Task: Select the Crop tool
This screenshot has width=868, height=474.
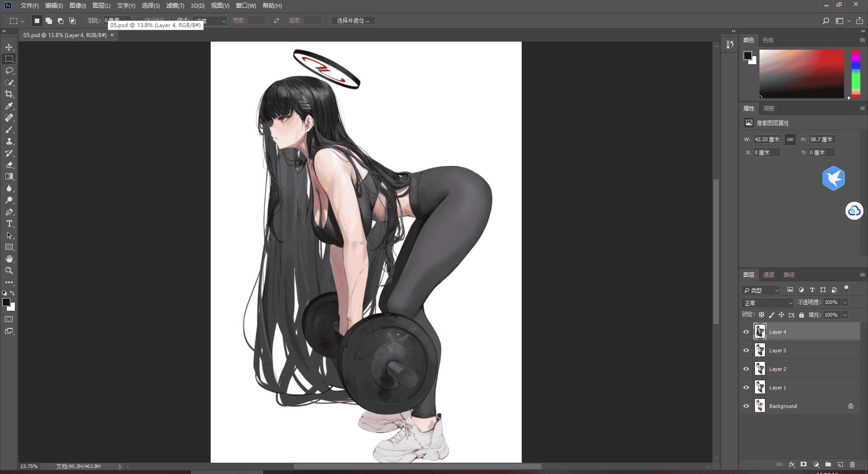Action: coord(9,94)
